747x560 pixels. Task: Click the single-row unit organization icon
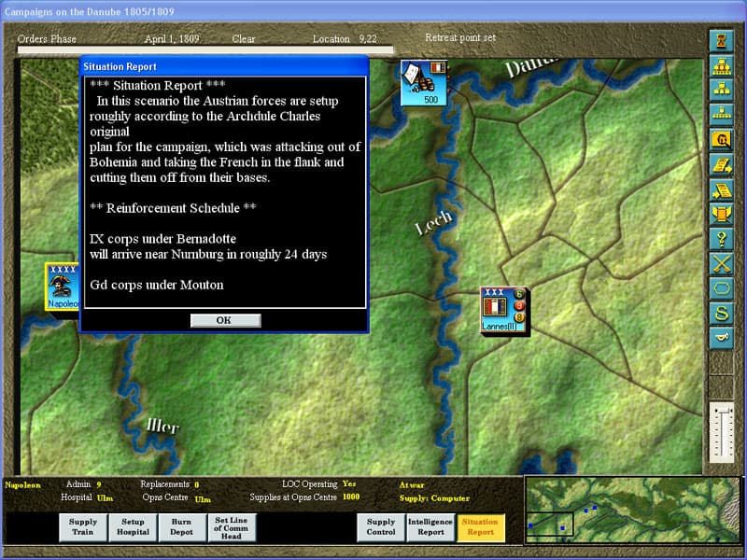(721, 115)
